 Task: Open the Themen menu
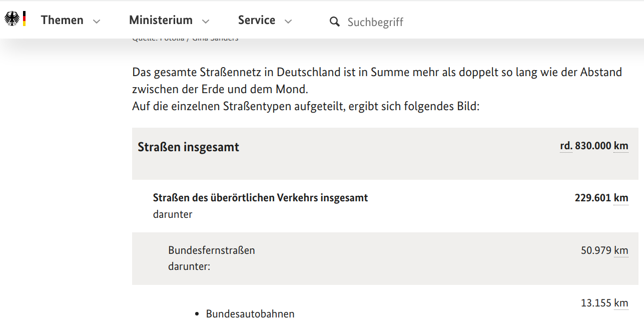point(62,20)
